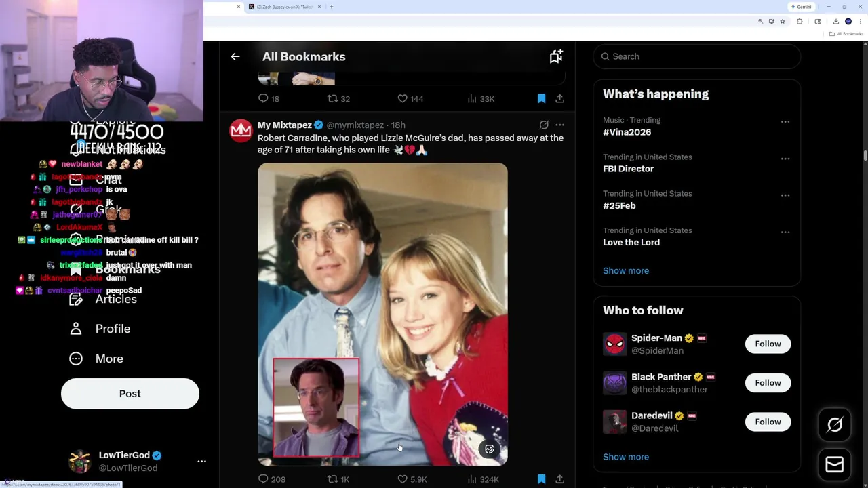Image resolution: width=868 pixels, height=488 pixels.
Task: Open LowTierGod account avatar
Action: [80, 461]
